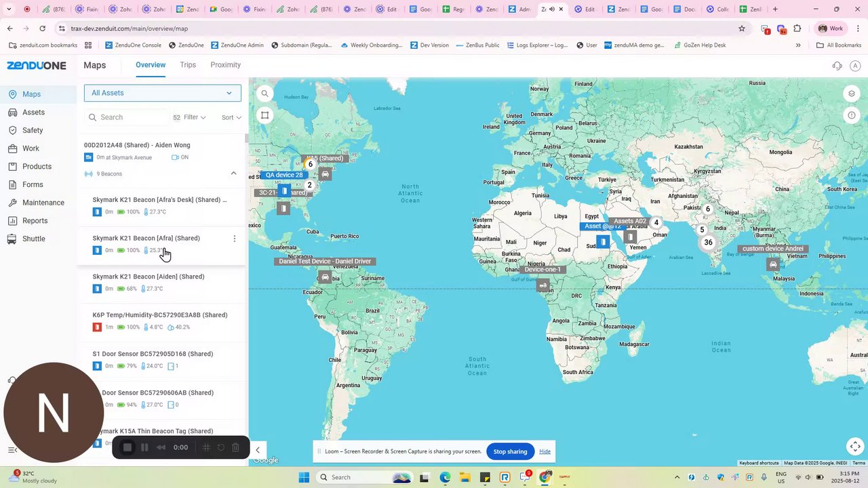Open Windows Start menu
Image resolution: width=868 pixels, height=488 pixels.
[x=303, y=477]
